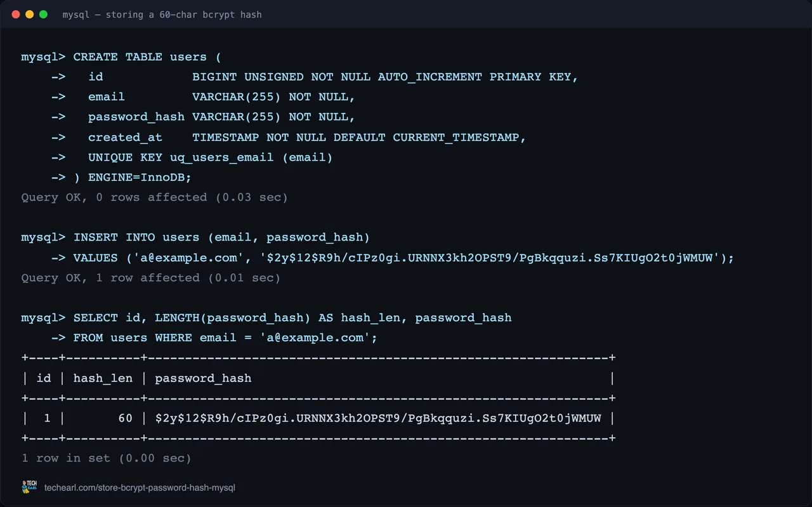812x507 pixels.
Task: Click the bcrypt hash value in the result row
Action: coord(378,418)
